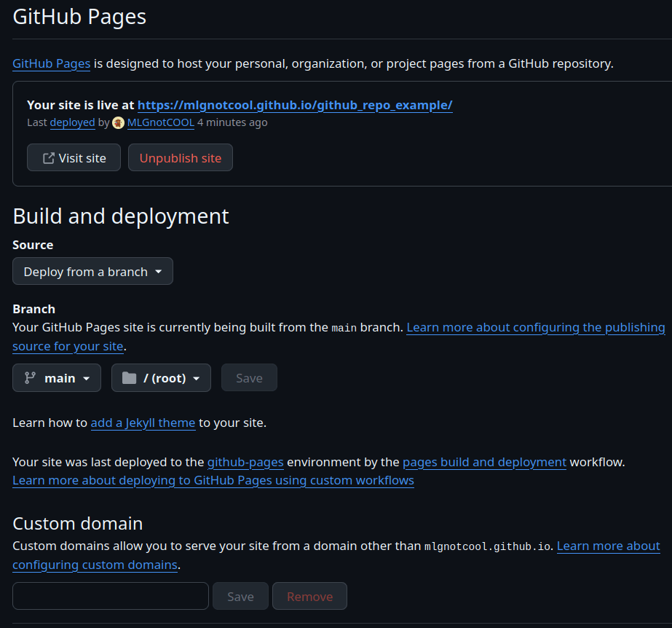Click the external link icon in Visit site

49,158
